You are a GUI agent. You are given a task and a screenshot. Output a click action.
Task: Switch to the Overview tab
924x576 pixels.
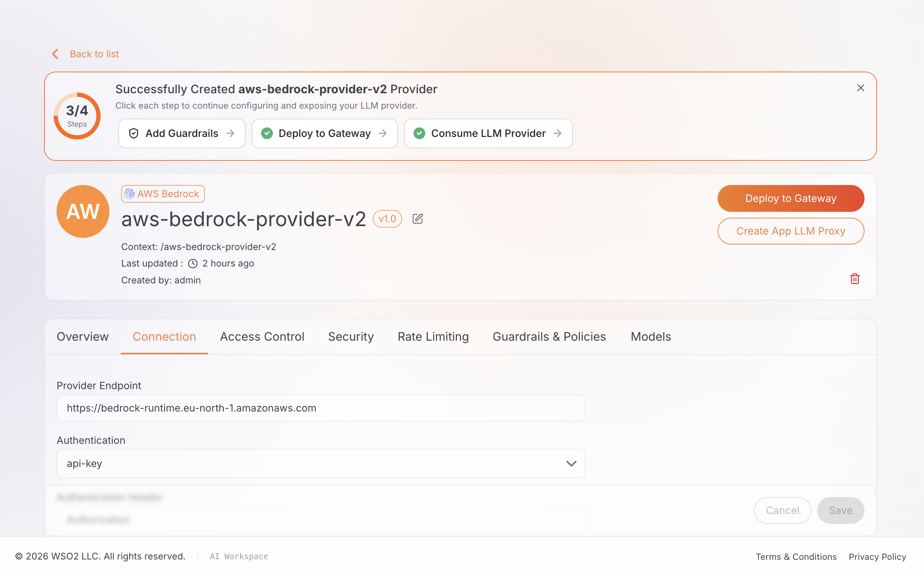tap(83, 337)
